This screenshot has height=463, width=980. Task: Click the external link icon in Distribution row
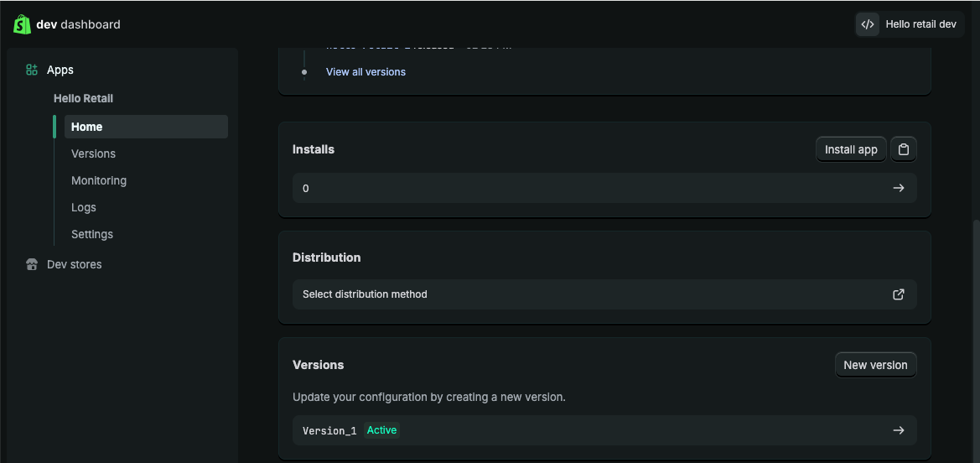[x=899, y=294]
